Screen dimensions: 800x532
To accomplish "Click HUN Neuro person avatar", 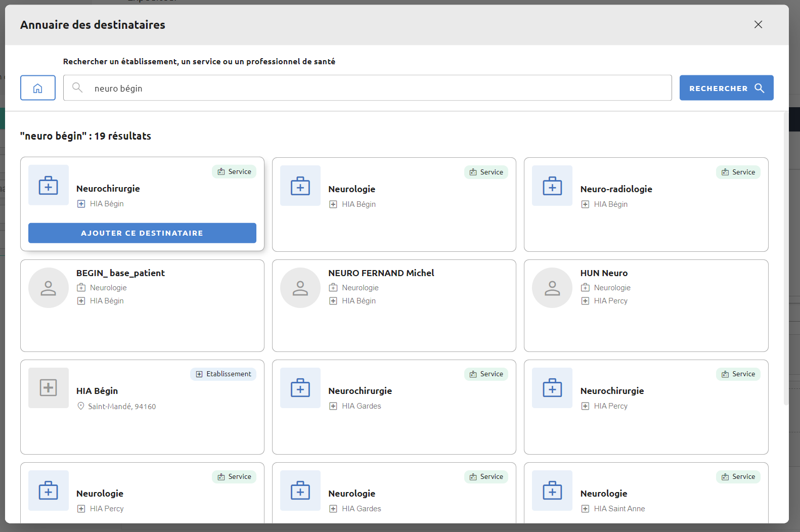I will click(552, 288).
